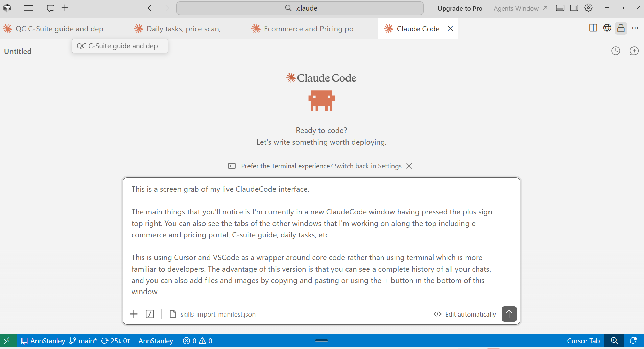Click second AnnStanley status bar entry
This screenshot has height=349, width=644.
[x=156, y=341]
